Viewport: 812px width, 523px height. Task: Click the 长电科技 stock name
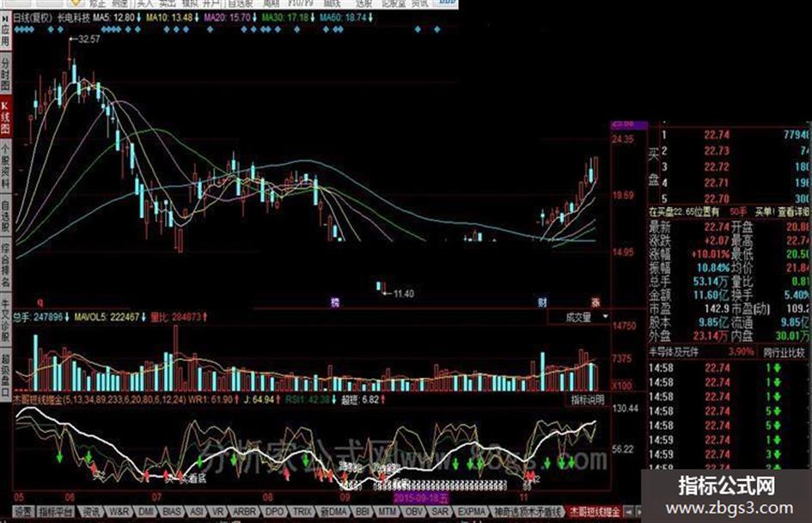pos(73,18)
